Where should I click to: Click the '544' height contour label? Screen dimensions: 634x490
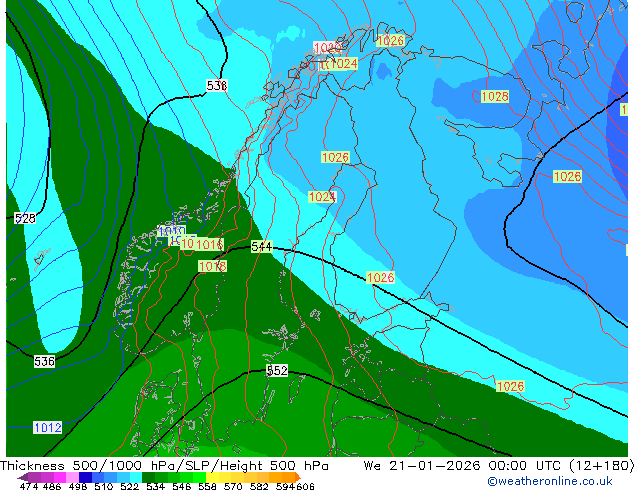point(262,246)
